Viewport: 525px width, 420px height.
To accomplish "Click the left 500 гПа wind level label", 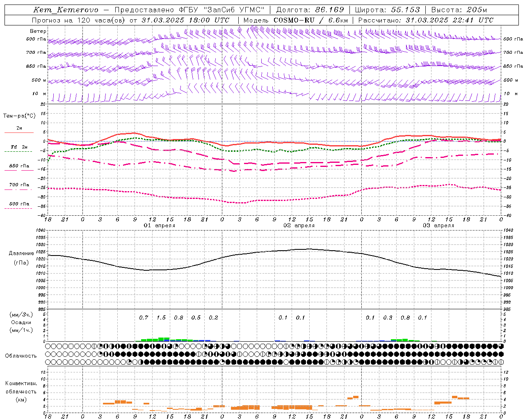I will [36, 39].
